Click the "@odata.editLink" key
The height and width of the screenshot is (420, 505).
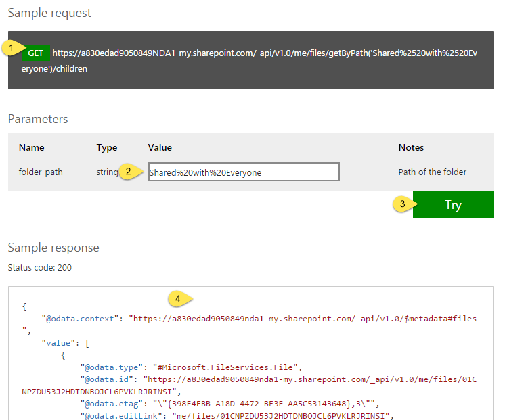point(121,416)
